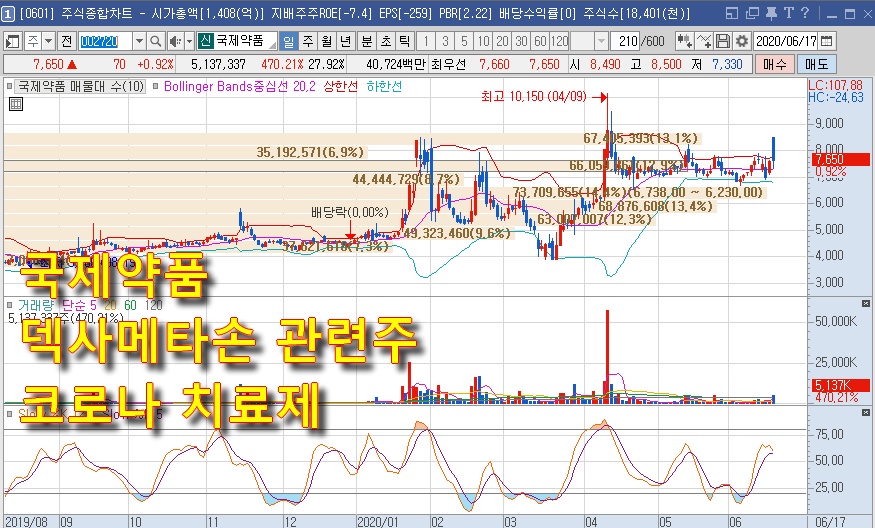
Task: Click the 하한선 legend label
Action: (384, 87)
